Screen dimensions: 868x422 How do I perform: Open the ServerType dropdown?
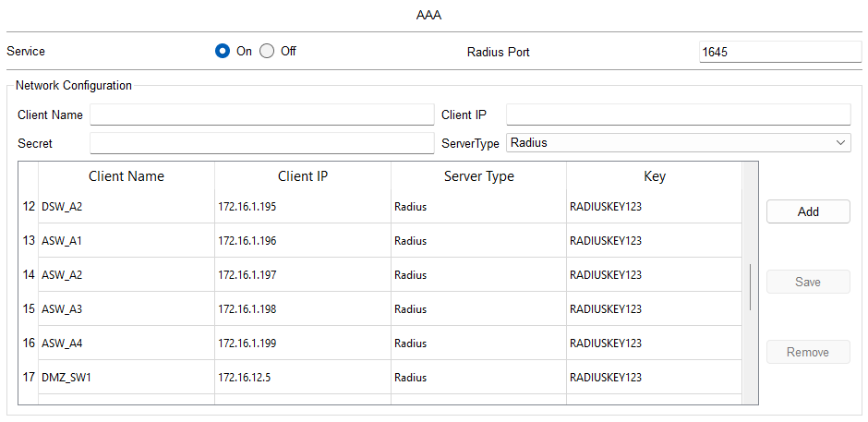point(678,143)
